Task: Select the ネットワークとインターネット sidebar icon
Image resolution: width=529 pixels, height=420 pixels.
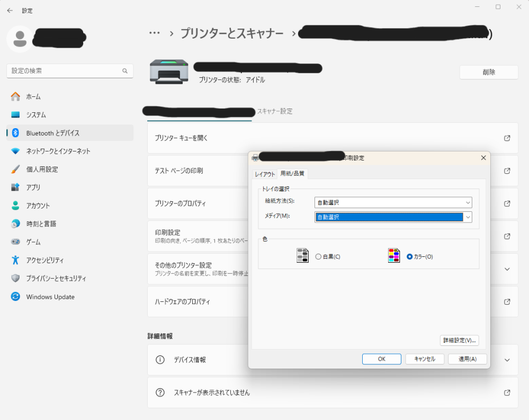Action: coord(15,151)
